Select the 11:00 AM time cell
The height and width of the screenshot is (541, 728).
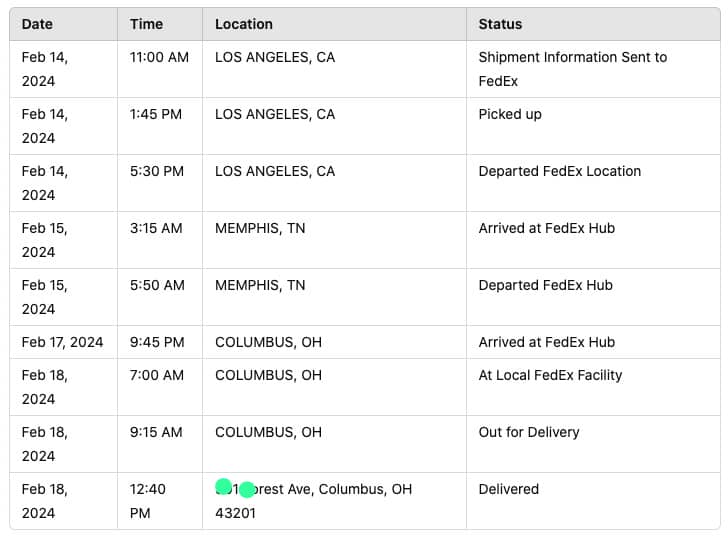coord(159,57)
